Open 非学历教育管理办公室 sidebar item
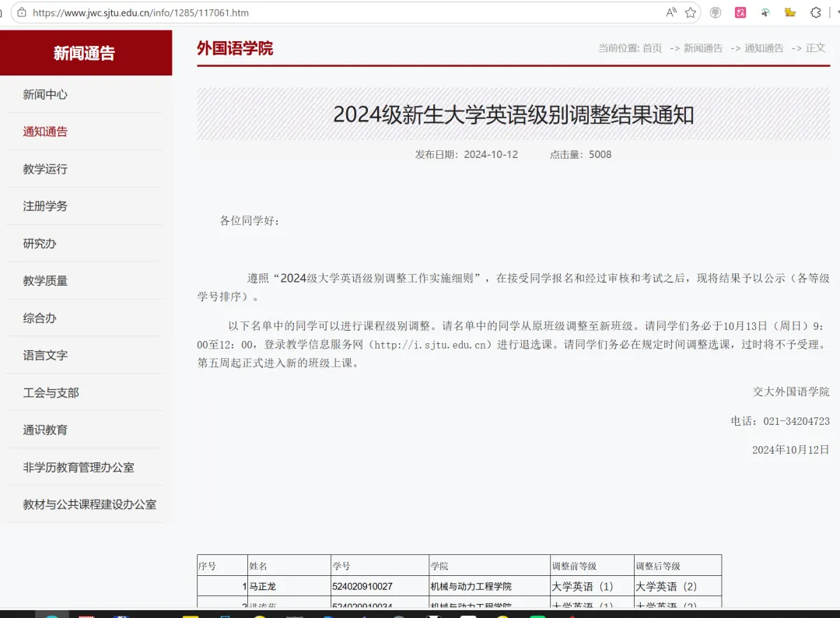 (79, 467)
